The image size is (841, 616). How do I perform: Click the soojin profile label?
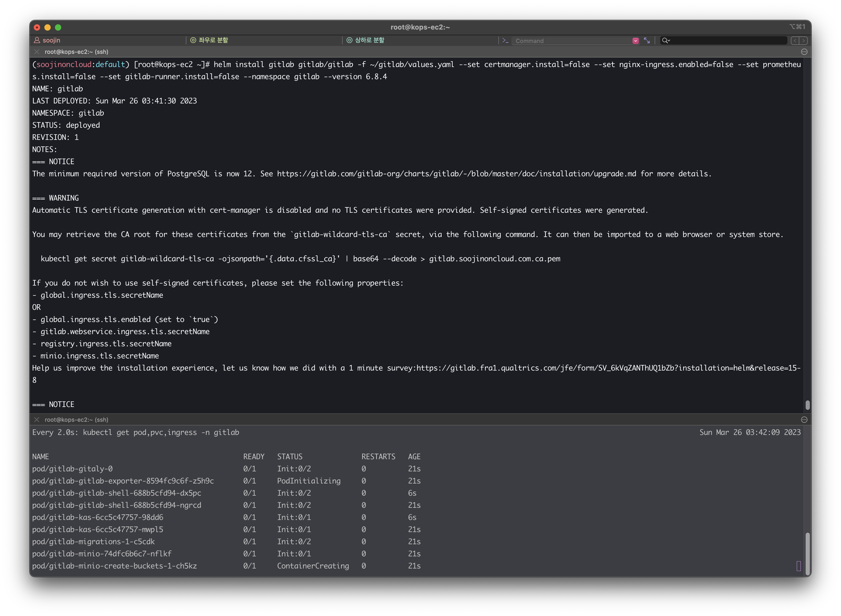[x=51, y=40]
